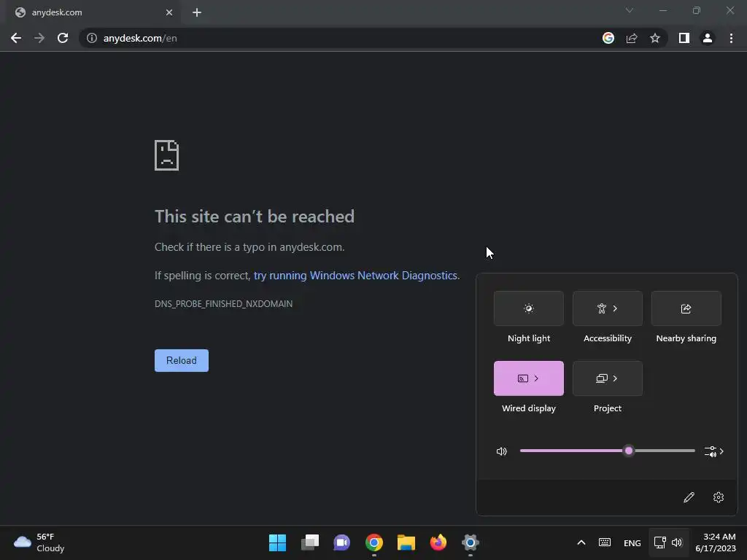Expand the Wired display options chevron

(536, 378)
